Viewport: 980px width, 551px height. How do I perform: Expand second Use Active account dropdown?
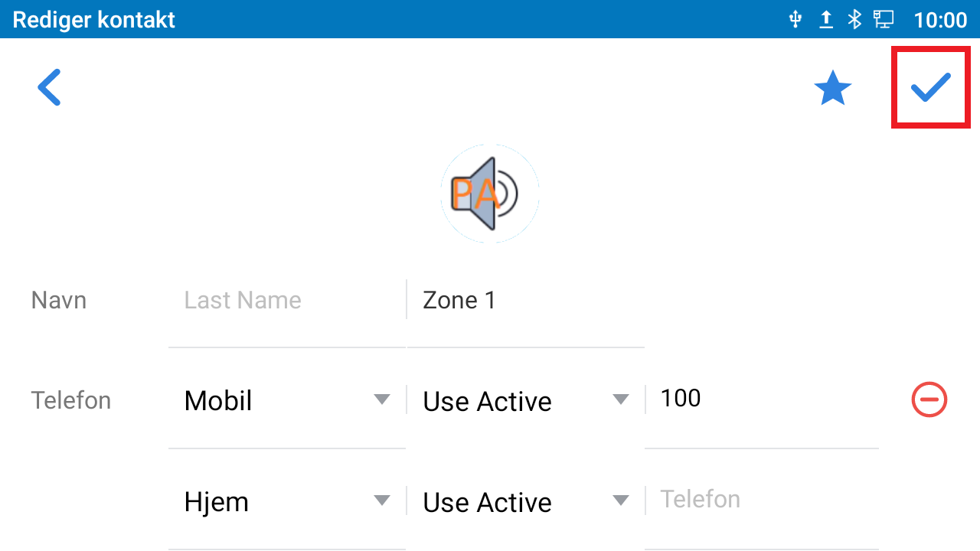(x=525, y=501)
